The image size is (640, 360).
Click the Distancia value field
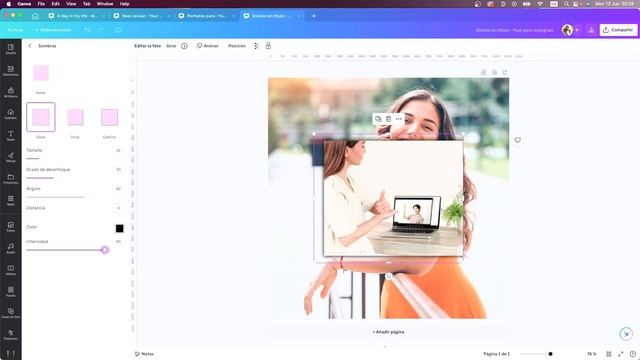[118, 208]
